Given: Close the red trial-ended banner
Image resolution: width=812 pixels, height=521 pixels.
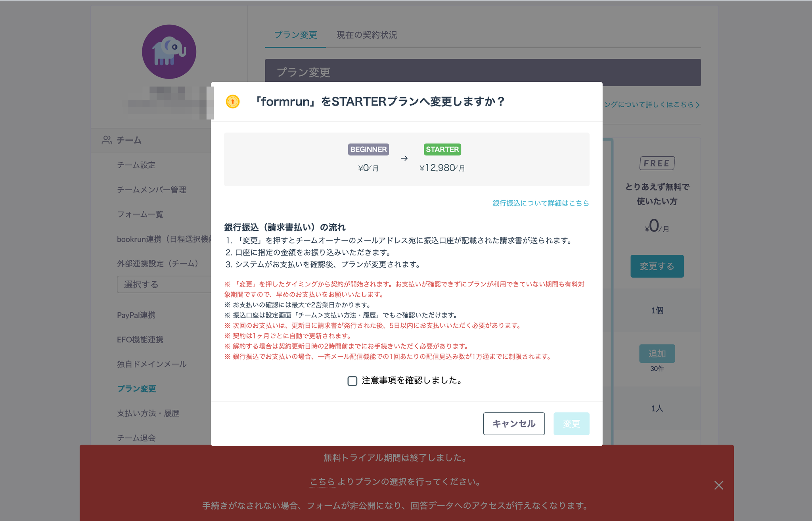Looking at the screenshot, I should click(x=718, y=485).
